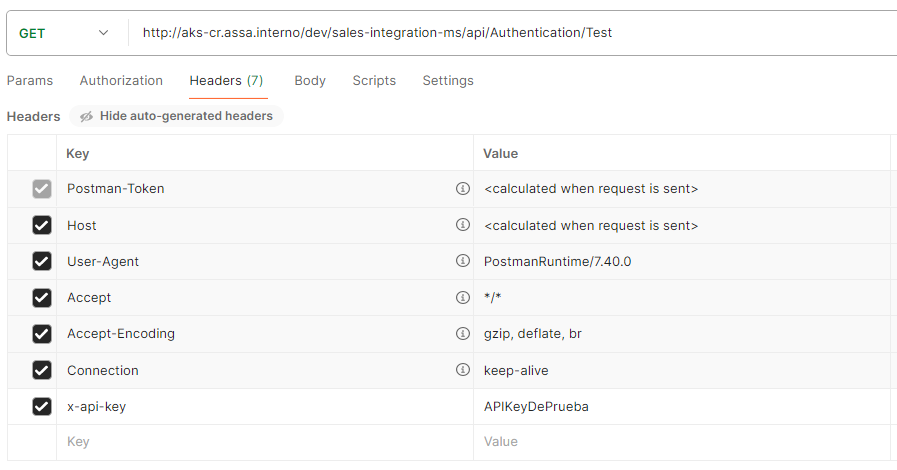Click info icon for Connection header
Viewport: 897px width, 470px height.
click(463, 370)
